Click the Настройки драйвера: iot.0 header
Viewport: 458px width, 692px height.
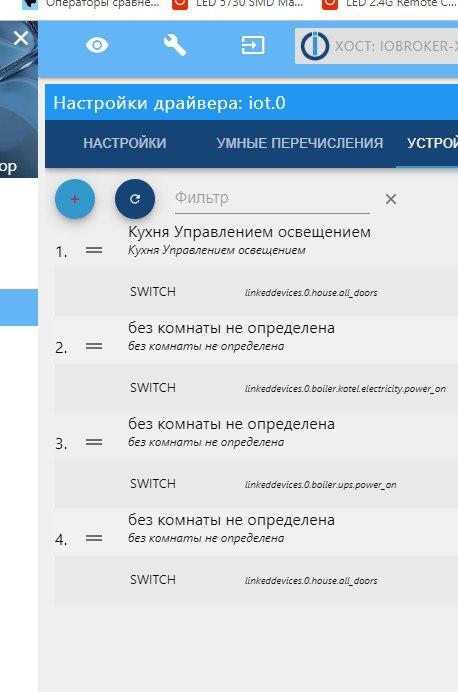169,103
